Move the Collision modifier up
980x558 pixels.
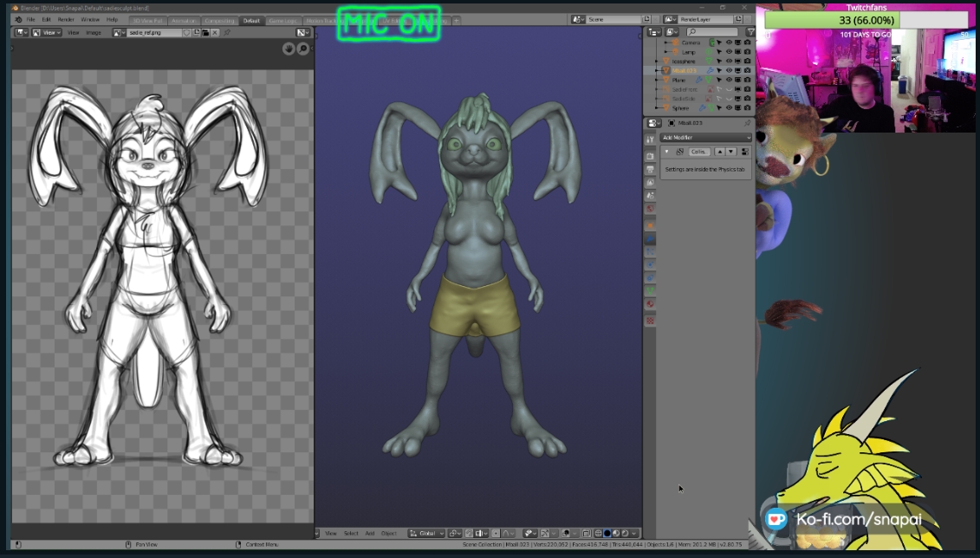(719, 152)
